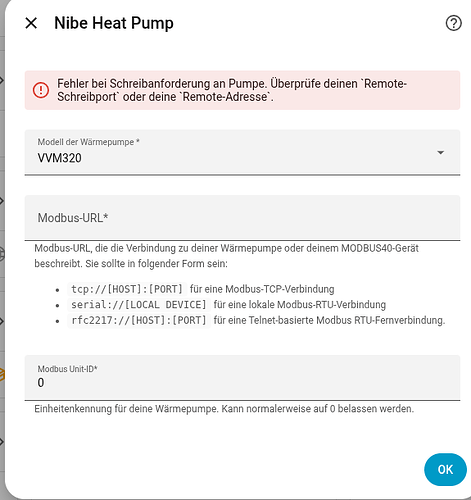Close the Nibe Heat Pump dialog
This screenshot has height=500, width=471.
31,23
